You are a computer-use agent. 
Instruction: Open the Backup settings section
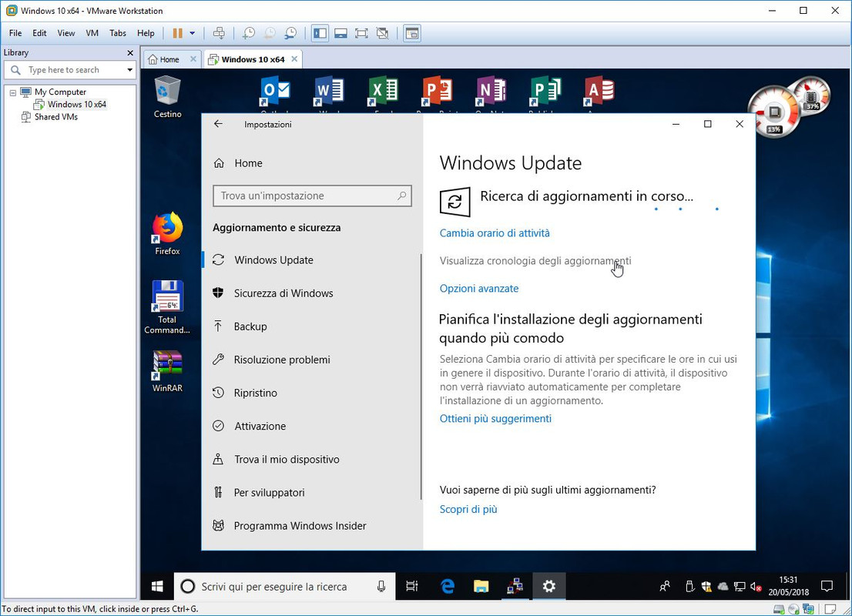click(312, 326)
